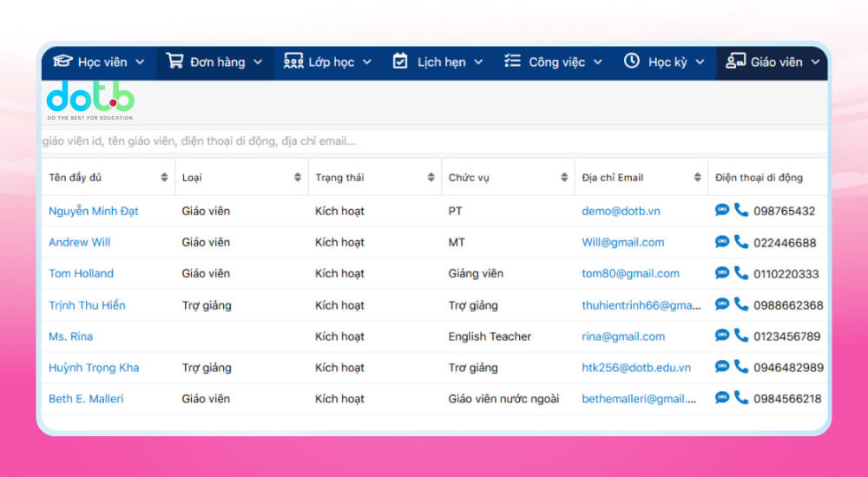Image resolution: width=868 pixels, height=477 pixels.
Task: Expand the Công việc dropdown arrow
Action: (598, 62)
